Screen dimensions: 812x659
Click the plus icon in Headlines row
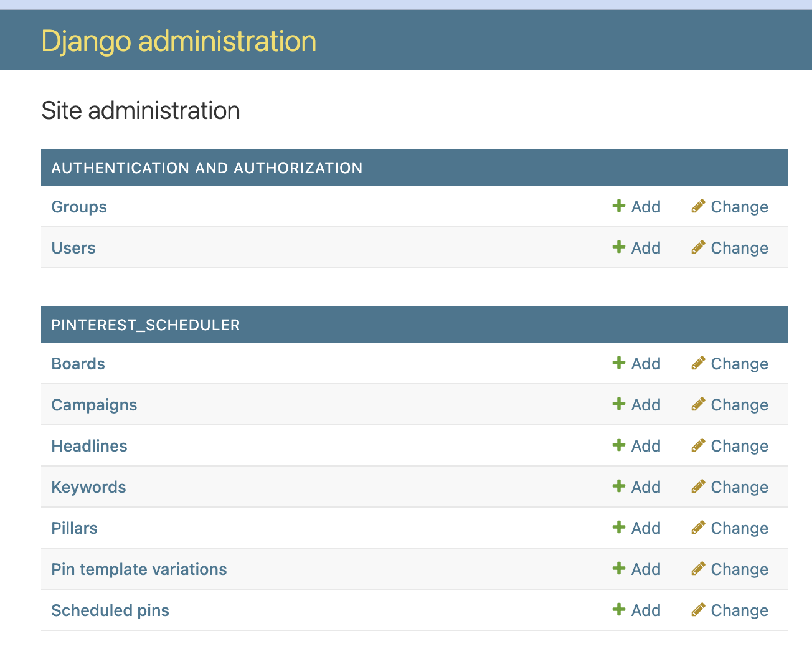tap(618, 445)
